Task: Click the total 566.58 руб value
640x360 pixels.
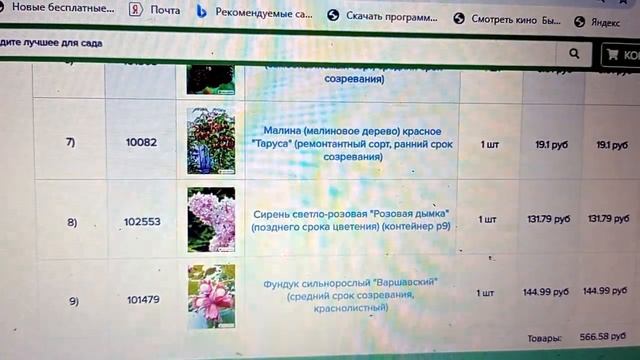Action: click(x=602, y=336)
